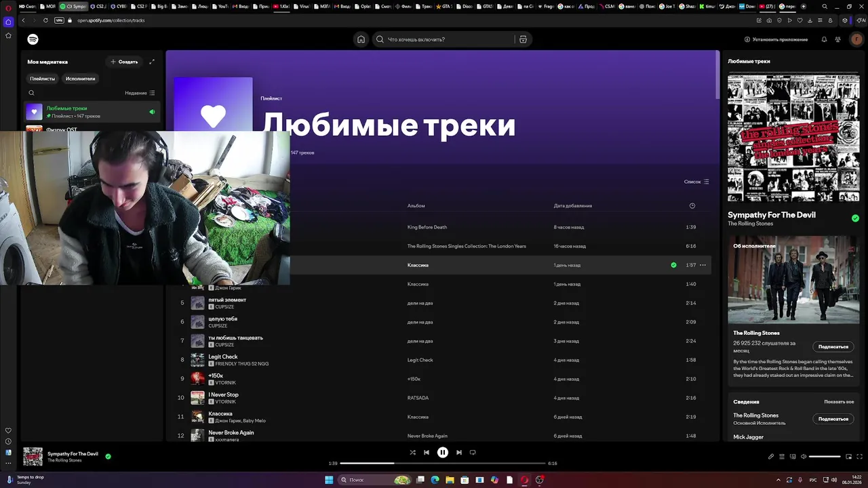Toggle green liked checkmark in the highlighted Классика row
Image resolution: width=868 pixels, height=488 pixels.
coord(673,265)
